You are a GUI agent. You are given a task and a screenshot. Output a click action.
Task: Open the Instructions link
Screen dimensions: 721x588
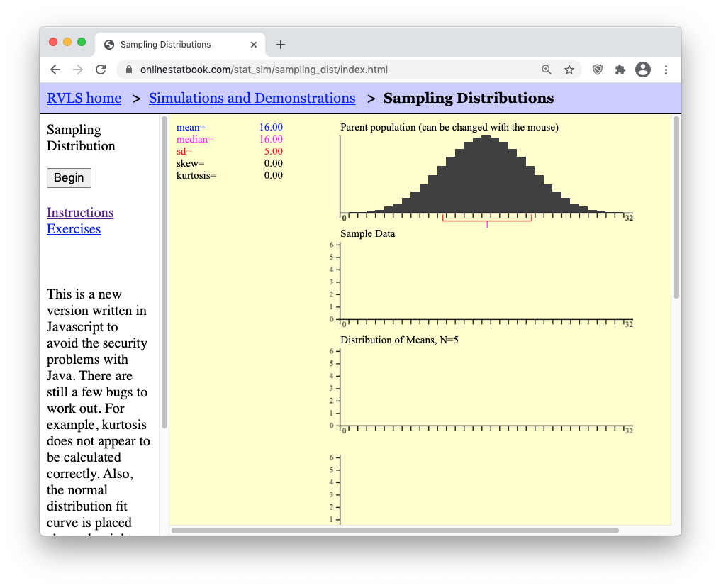[80, 213]
